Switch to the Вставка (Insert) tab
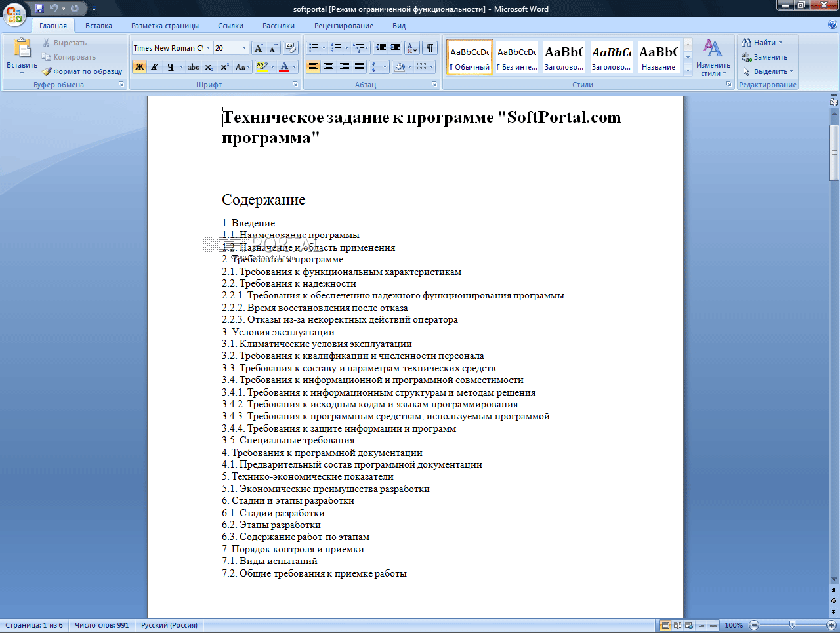840x633 pixels. point(98,26)
